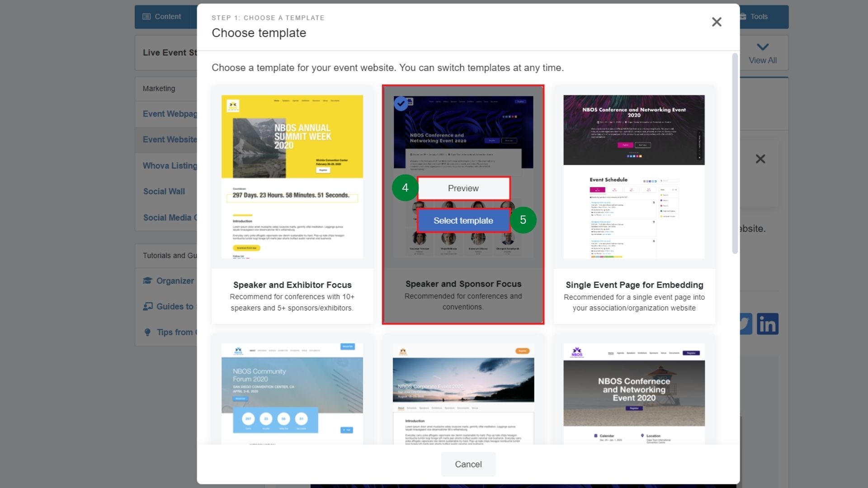Select the Single Event Page for Embedding thumbnail
The image size is (868, 488).
(634, 175)
